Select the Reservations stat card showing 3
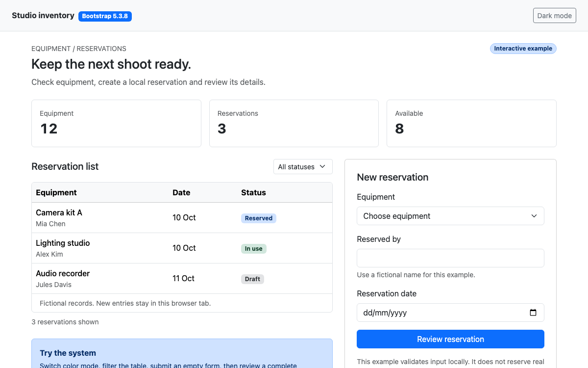The height and width of the screenshot is (368, 588). pyautogui.click(x=294, y=123)
